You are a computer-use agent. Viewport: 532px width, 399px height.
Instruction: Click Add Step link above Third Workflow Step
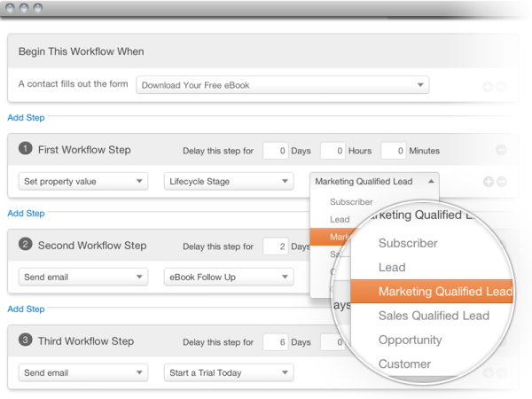pos(26,309)
